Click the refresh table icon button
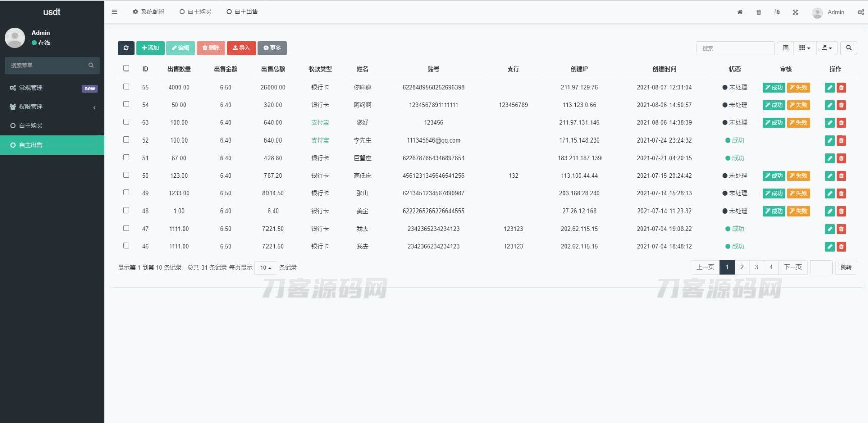 pyautogui.click(x=126, y=48)
